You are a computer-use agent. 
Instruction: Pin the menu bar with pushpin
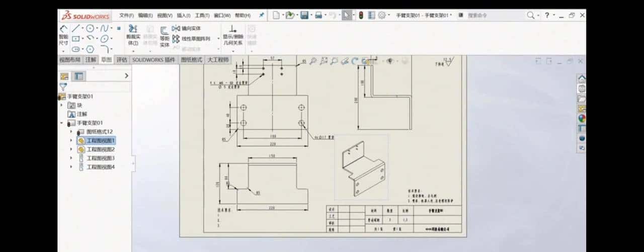click(262, 15)
